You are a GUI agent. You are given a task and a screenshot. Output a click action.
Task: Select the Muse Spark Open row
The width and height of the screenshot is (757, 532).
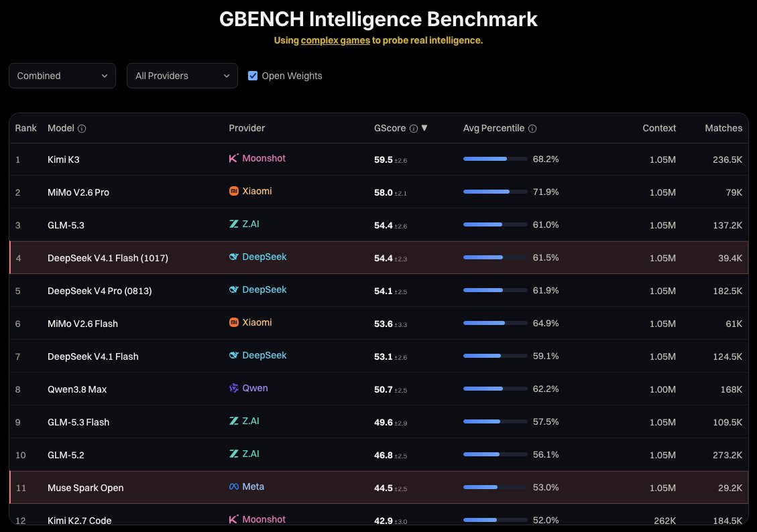[x=379, y=488]
